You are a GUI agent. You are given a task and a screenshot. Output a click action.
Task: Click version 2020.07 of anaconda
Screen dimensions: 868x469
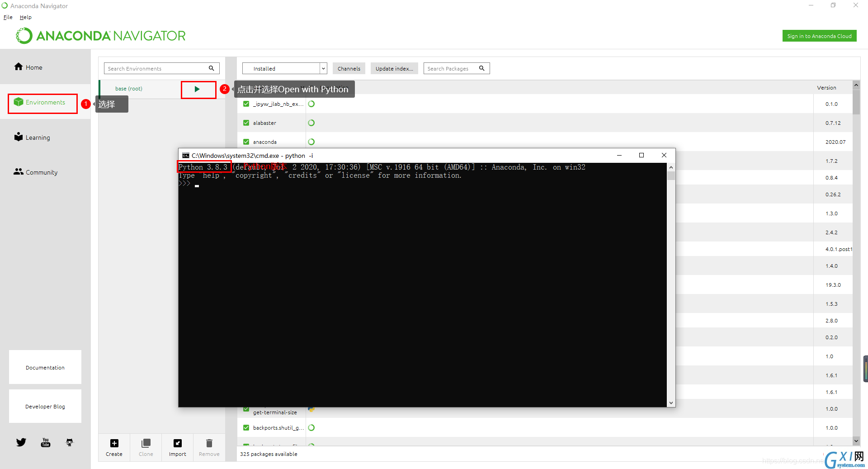coord(835,142)
